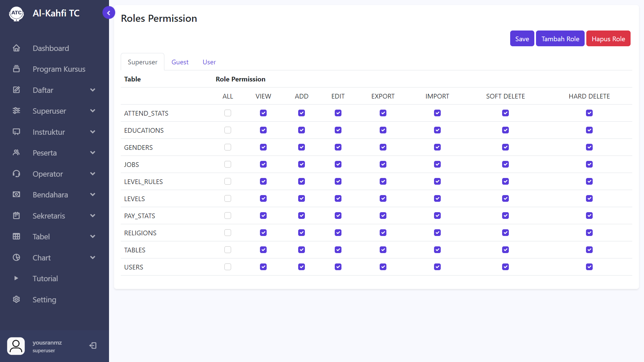Viewport: 644px width, 362px height.
Task: Click the Bendahara money icon
Action: (16, 195)
